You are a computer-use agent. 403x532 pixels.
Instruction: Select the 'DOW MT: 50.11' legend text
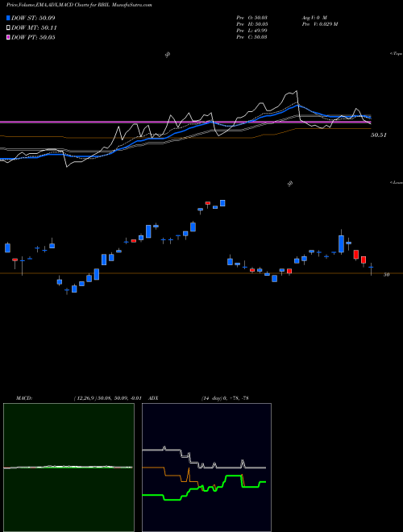click(34, 28)
